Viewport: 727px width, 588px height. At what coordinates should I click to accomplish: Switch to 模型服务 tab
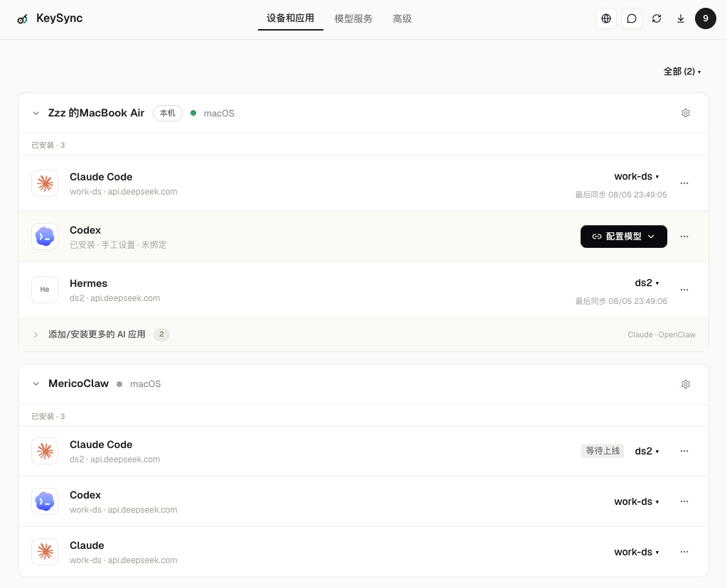[353, 18]
